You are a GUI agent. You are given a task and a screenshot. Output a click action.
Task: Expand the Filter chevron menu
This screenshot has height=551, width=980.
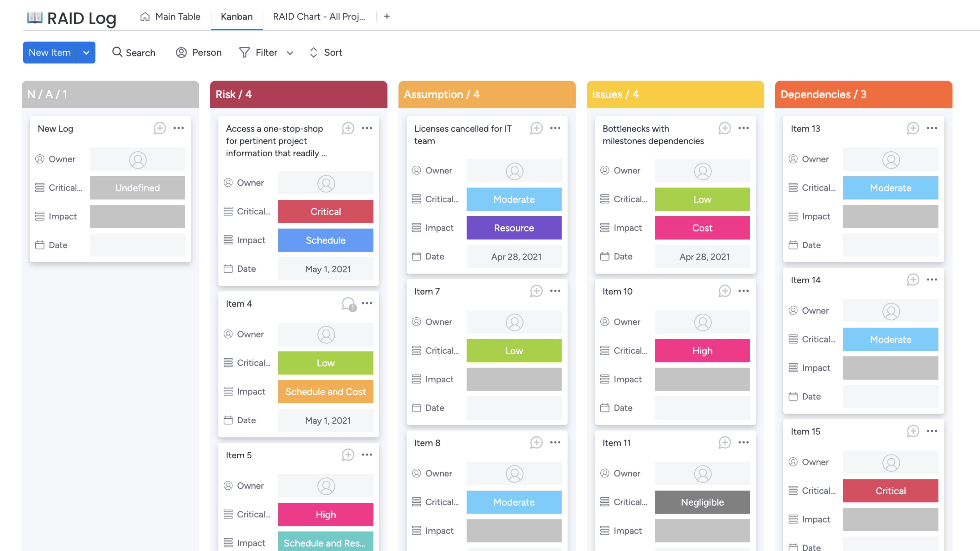coord(290,53)
